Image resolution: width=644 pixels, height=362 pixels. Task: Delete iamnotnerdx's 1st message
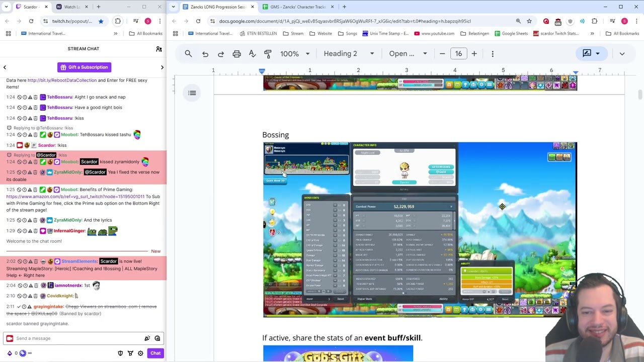pyautogui.click(x=35, y=286)
